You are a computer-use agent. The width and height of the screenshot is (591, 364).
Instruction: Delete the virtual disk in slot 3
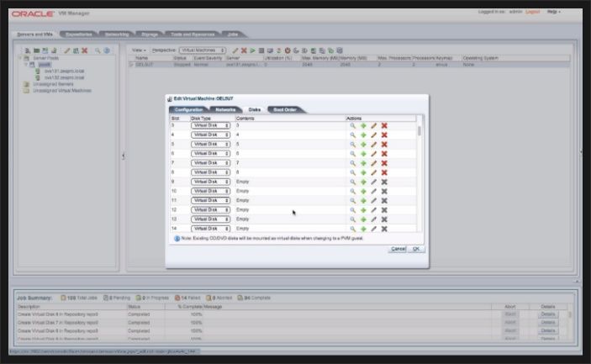[x=384, y=125]
